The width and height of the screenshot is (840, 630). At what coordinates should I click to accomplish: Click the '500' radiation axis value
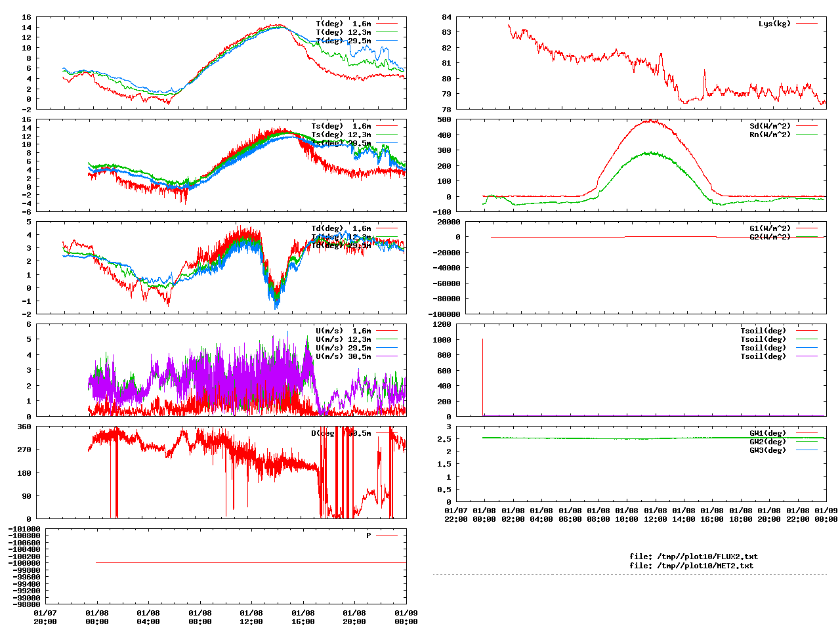444,119
